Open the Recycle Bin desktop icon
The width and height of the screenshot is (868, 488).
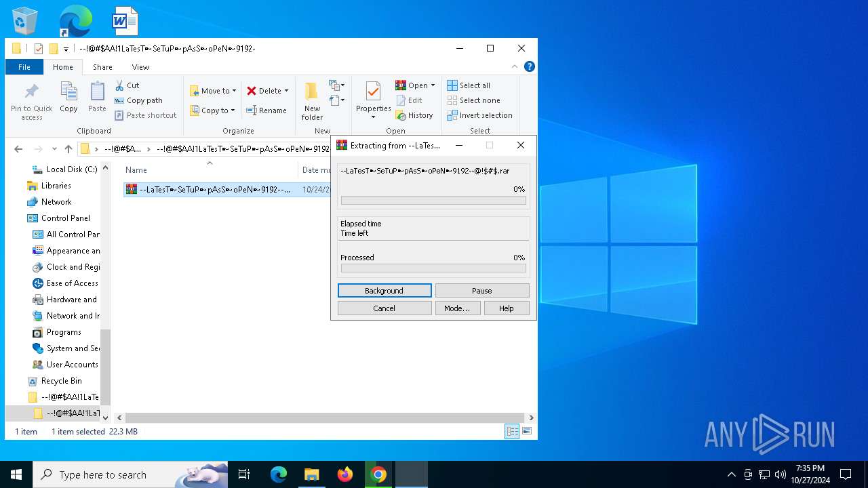[26, 20]
